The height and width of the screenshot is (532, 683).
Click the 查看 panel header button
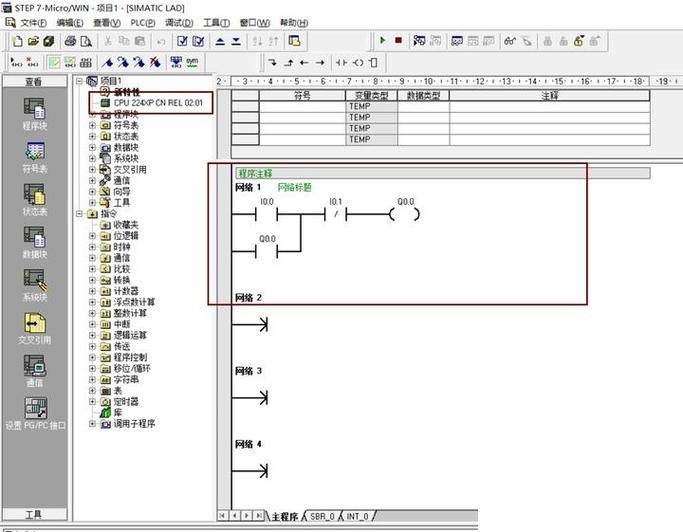[x=34, y=81]
